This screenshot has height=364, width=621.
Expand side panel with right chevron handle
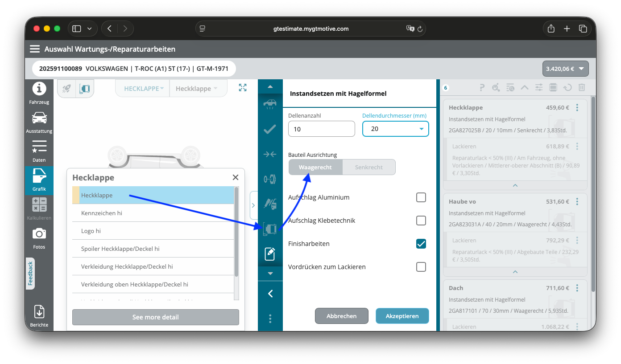pos(253,205)
